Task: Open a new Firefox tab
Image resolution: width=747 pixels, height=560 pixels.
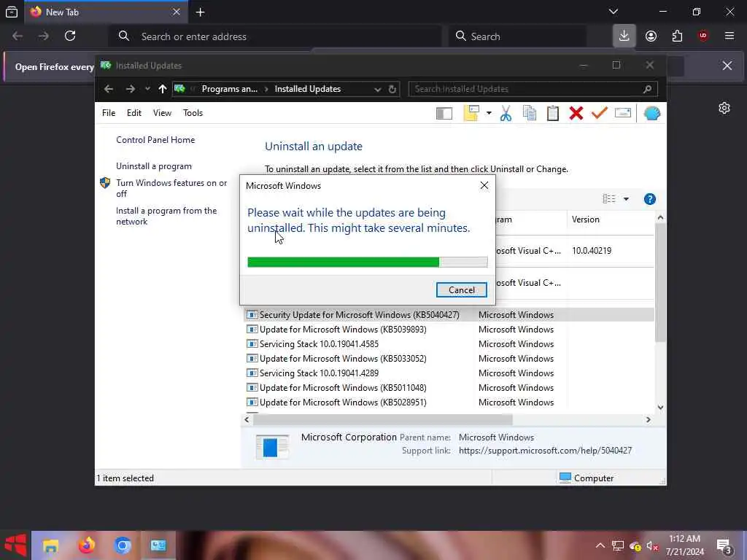Action: pos(200,12)
